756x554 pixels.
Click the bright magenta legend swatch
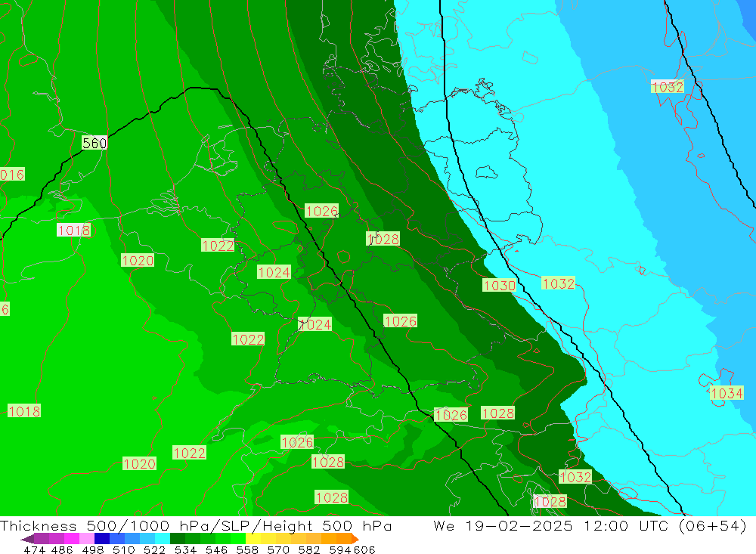point(72,539)
